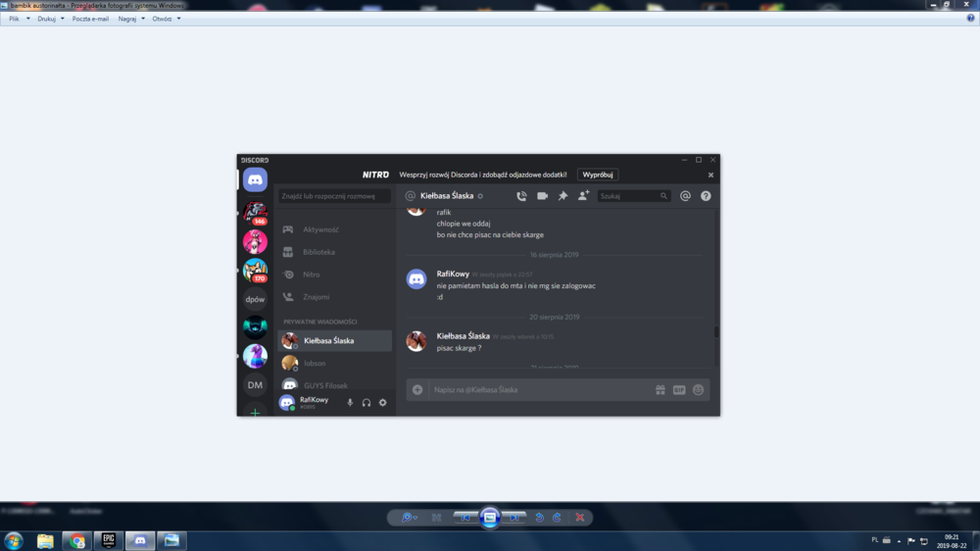The width and height of the screenshot is (980, 551).
Task: Open the Windows Start menu
Action: (14, 540)
